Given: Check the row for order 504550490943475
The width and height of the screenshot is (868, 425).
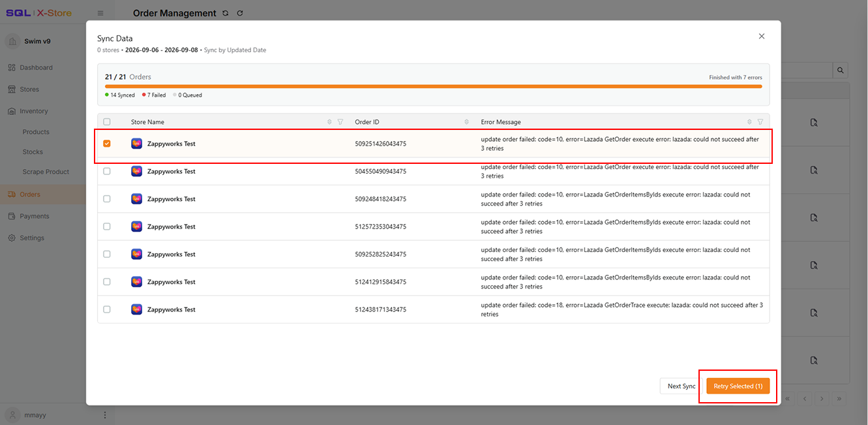Looking at the screenshot, I should click(107, 171).
